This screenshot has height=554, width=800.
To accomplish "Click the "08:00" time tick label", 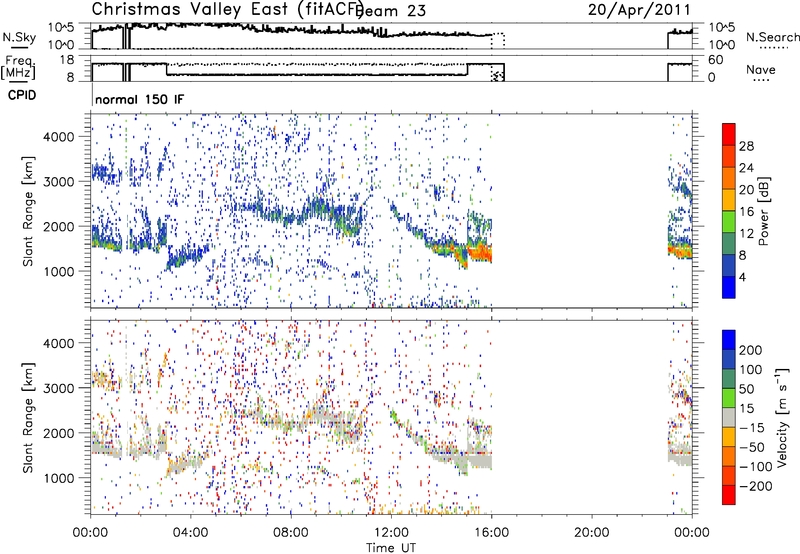I will click(x=291, y=533).
